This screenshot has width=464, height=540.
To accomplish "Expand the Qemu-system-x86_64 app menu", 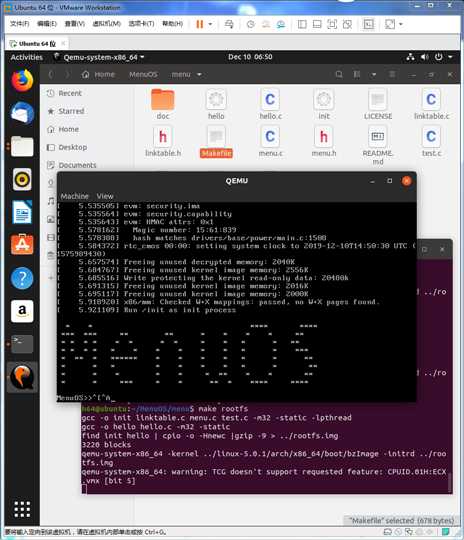I will pyautogui.click(x=99, y=57).
